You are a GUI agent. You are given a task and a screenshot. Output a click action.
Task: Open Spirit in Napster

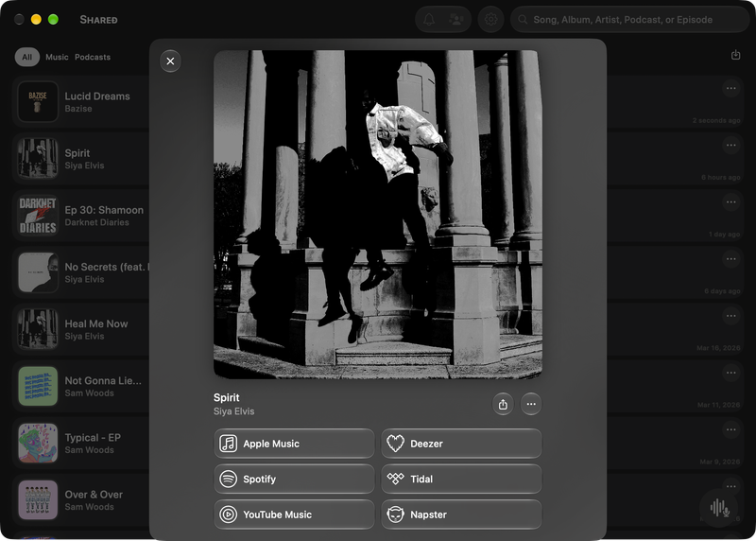(461, 515)
